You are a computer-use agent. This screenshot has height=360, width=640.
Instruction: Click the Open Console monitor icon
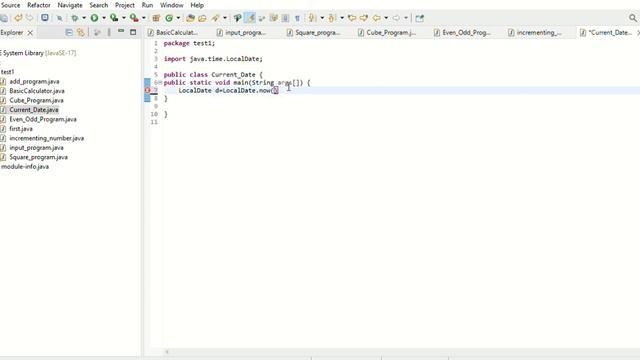45,18
